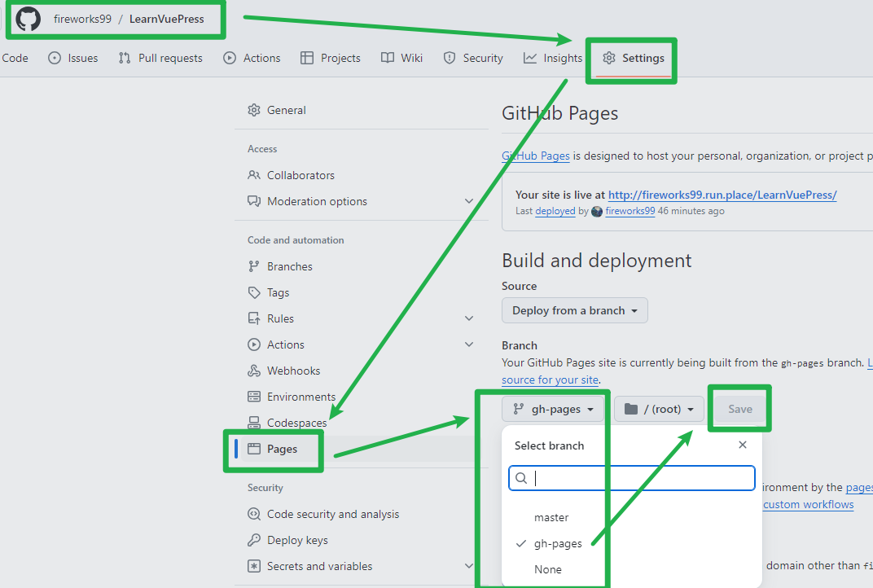Click the Webhooks icon in sidebar

pyautogui.click(x=254, y=371)
